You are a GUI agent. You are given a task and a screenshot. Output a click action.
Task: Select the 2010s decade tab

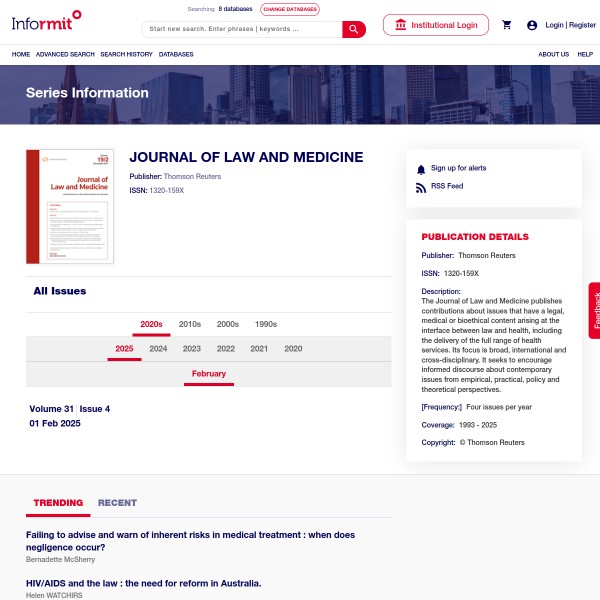click(190, 324)
